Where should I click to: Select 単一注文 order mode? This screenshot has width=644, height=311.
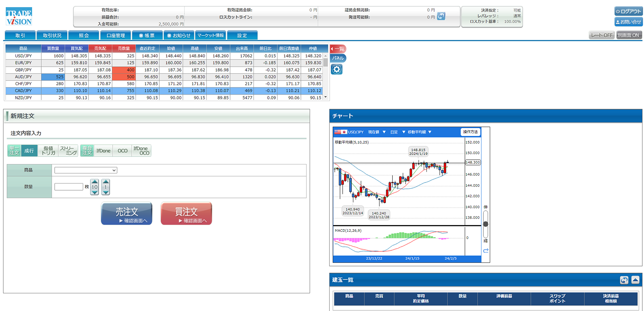point(14,151)
